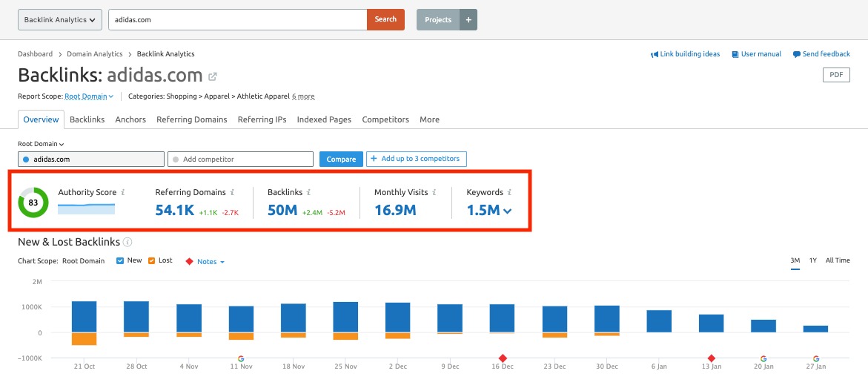Click the Authority Score 83 donut gauge
The height and width of the screenshot is (388, 868).
(x=33, y=203)
